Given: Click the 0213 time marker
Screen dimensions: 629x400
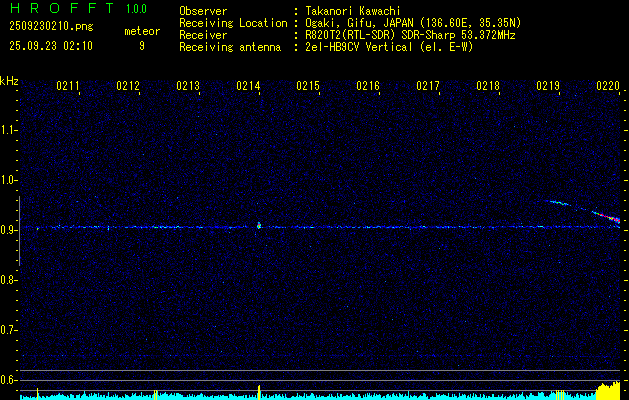Looking at the screenshot, I should coord(188,86).
